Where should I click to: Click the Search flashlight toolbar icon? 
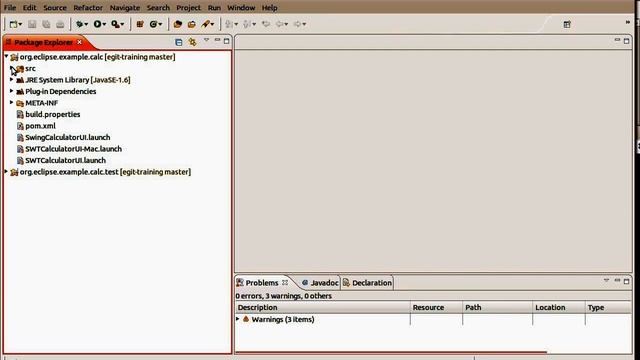point(206,24)
